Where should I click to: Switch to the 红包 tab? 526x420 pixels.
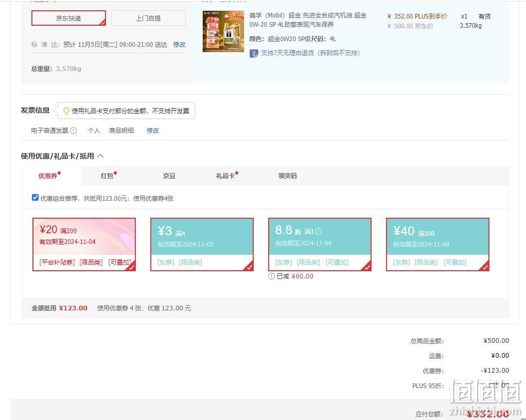coord(107,176)
